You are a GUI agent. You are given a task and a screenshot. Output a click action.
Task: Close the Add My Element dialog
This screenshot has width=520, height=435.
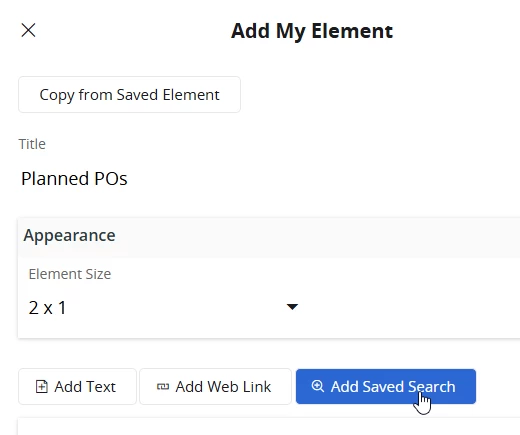[28, 30]
